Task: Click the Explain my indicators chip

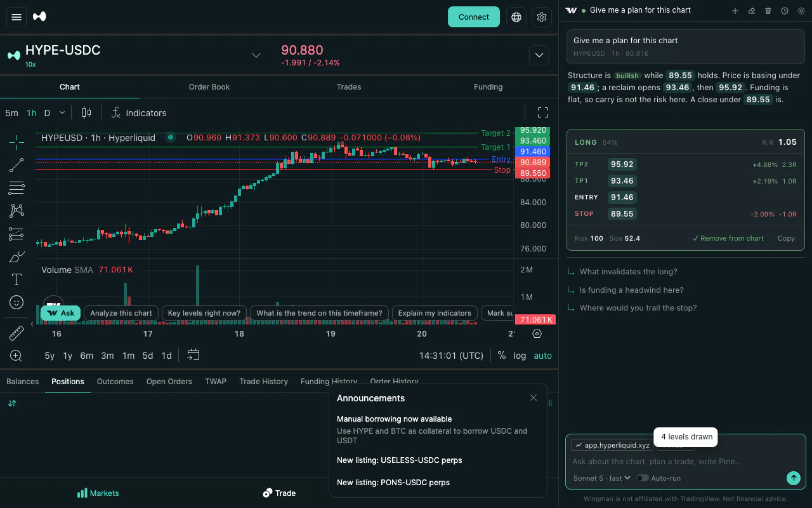Action: pos(435,313)
